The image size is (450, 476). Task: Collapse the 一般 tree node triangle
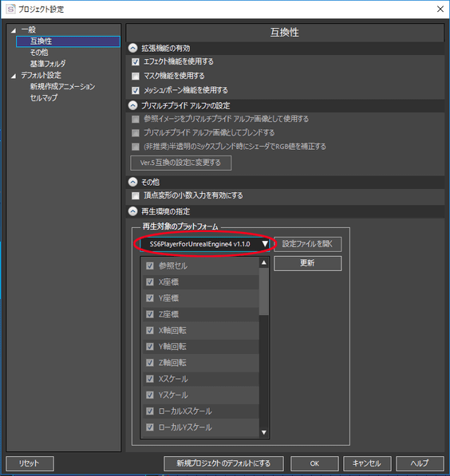tap(14, 30)
